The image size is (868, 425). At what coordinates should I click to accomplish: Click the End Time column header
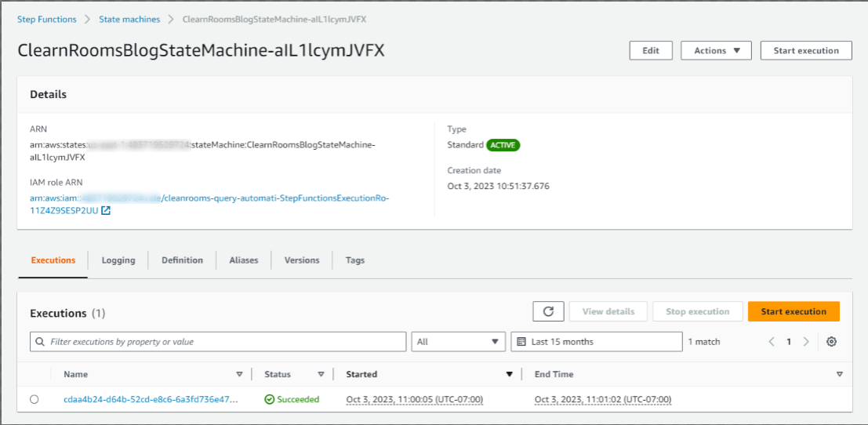[554, 374]
